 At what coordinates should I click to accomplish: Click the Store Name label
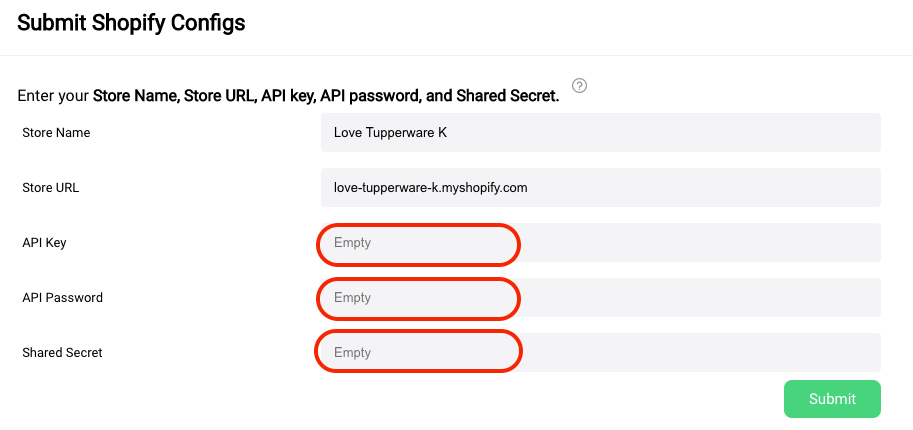(x=56, y=133)
